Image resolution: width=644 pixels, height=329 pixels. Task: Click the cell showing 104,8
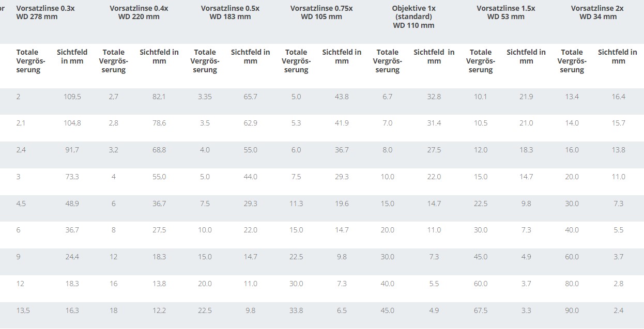72,123
